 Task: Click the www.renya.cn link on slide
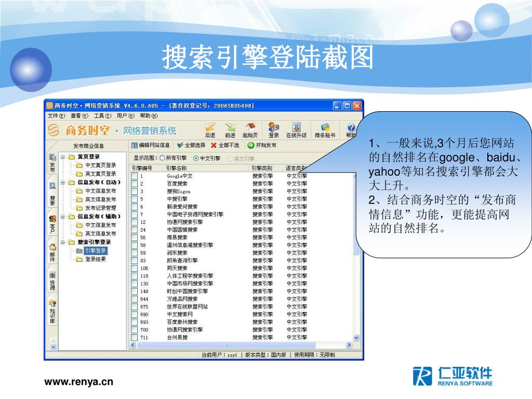point(78,382)
